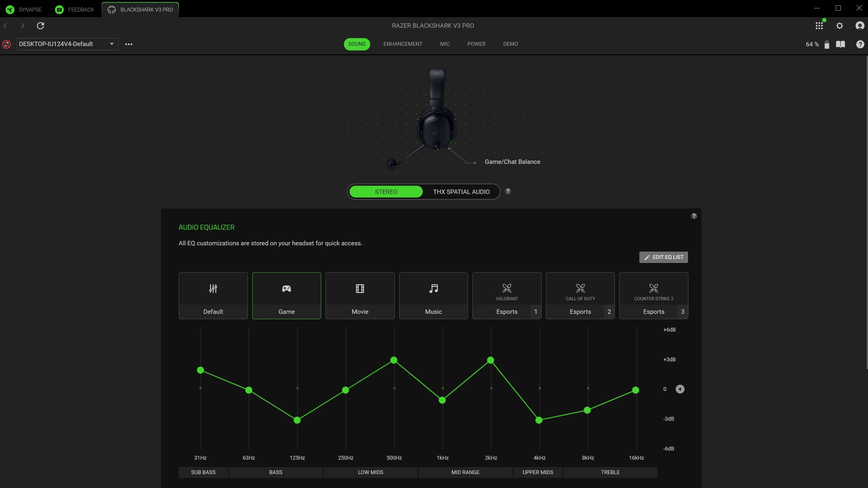868x488 pixels.
Task: Select the Movie EQ preset
Action: [360, 296]
